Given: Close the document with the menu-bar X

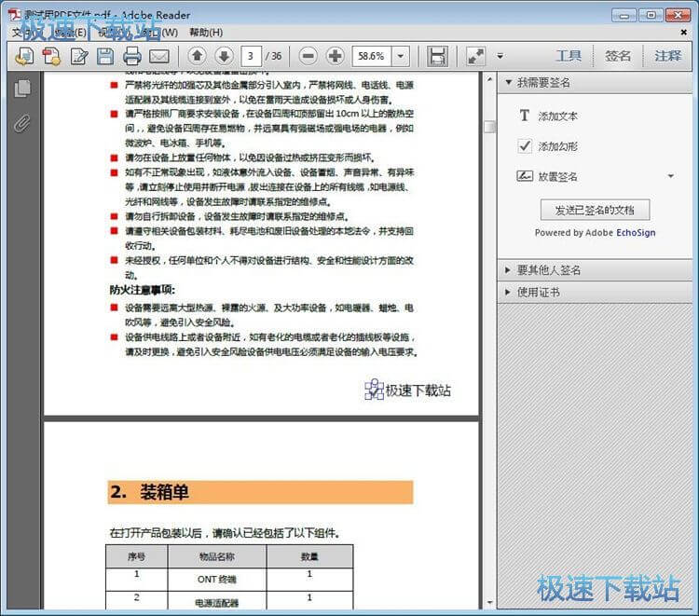Looking at the screenshot, I should point(683,32).
